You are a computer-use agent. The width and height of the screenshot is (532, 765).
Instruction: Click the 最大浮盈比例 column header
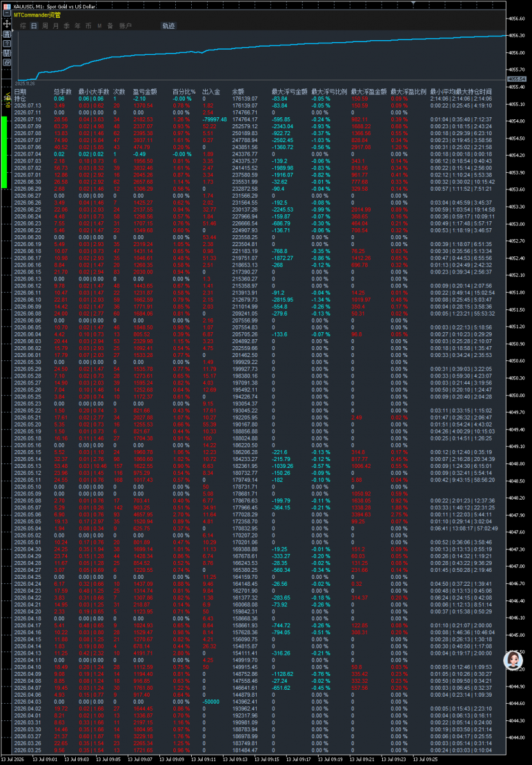(x=408, y=92)
